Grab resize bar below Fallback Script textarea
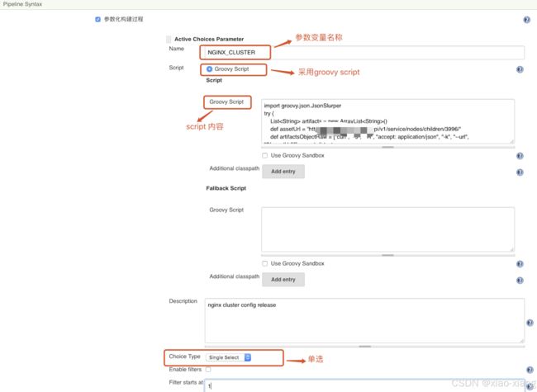537x392 pixels. pos(387,255)
